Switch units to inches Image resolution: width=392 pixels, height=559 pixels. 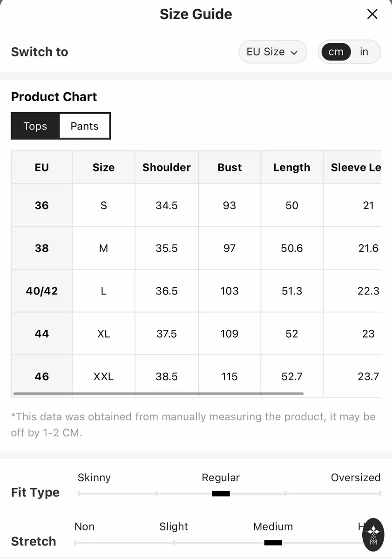(x=364, y=52)
